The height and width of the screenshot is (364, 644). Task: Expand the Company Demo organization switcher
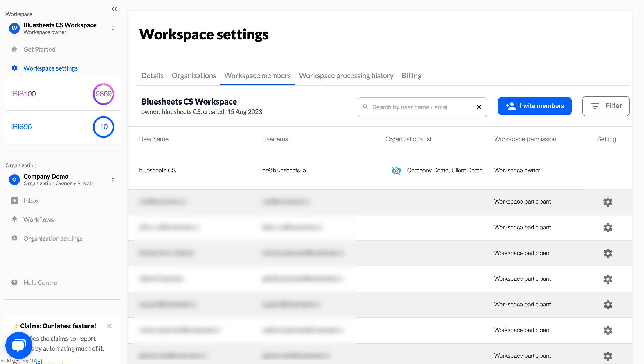point(113,180)
